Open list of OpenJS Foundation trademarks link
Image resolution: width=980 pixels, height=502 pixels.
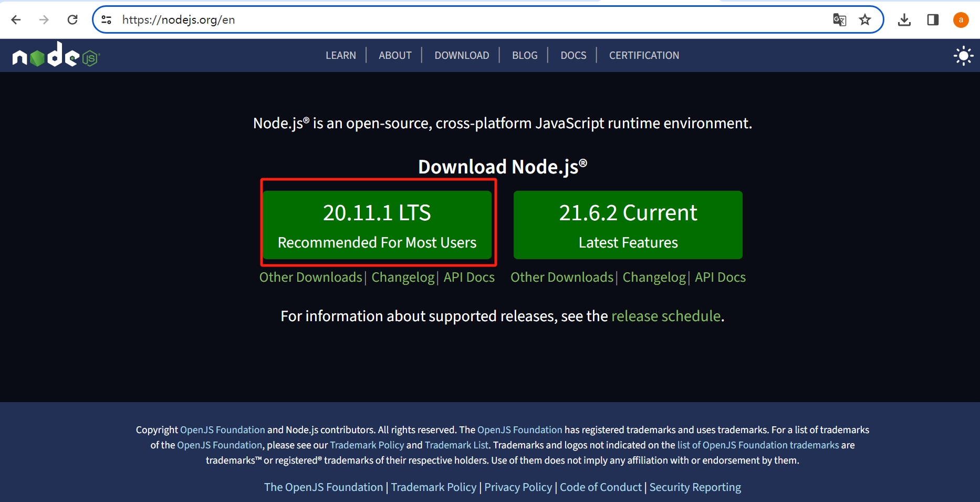[758, 445]
